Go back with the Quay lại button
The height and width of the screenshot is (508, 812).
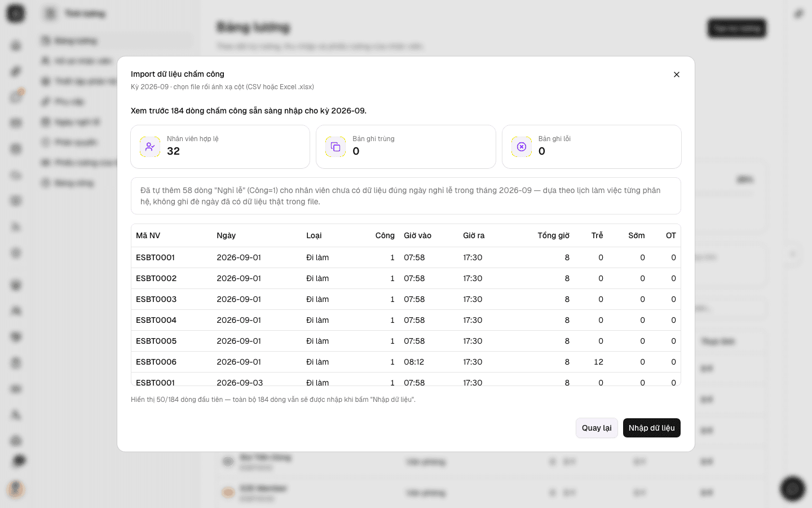click(x=597, y=428)
